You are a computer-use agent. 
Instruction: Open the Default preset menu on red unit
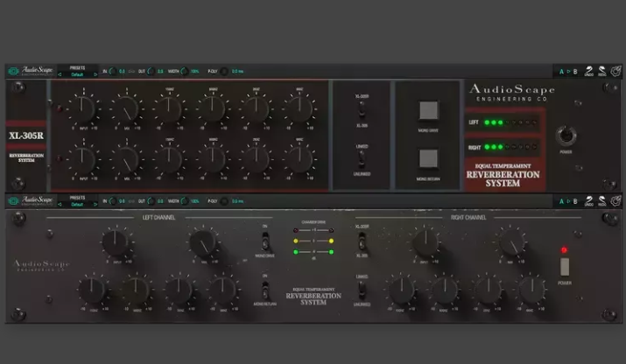[x=77, y=74]
